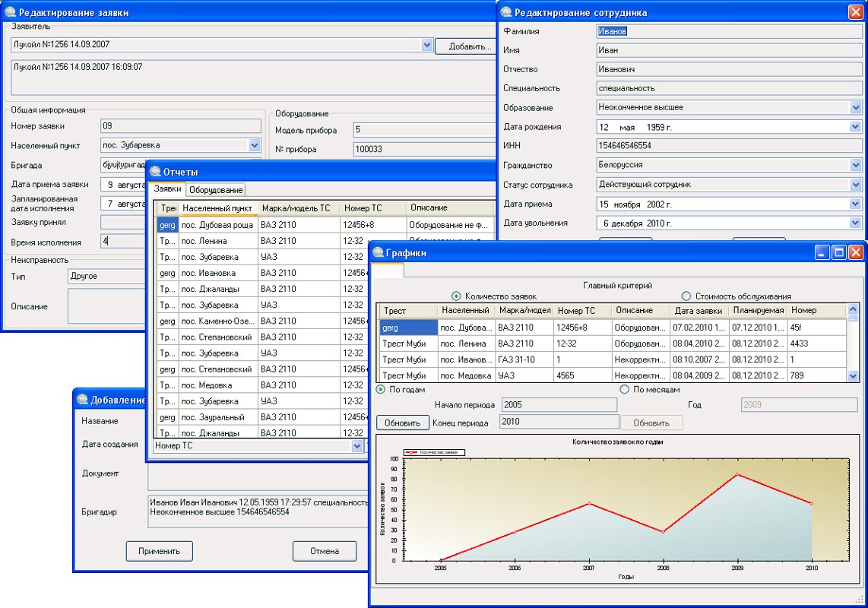Select the Заявки tab in Отчеты

(x=168, y=189)
